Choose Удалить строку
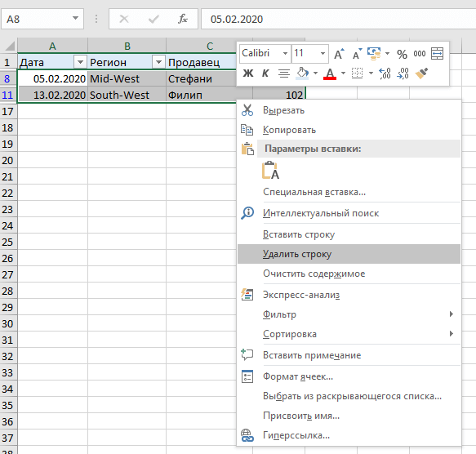476x454 pixels. [x=349, y=254]
